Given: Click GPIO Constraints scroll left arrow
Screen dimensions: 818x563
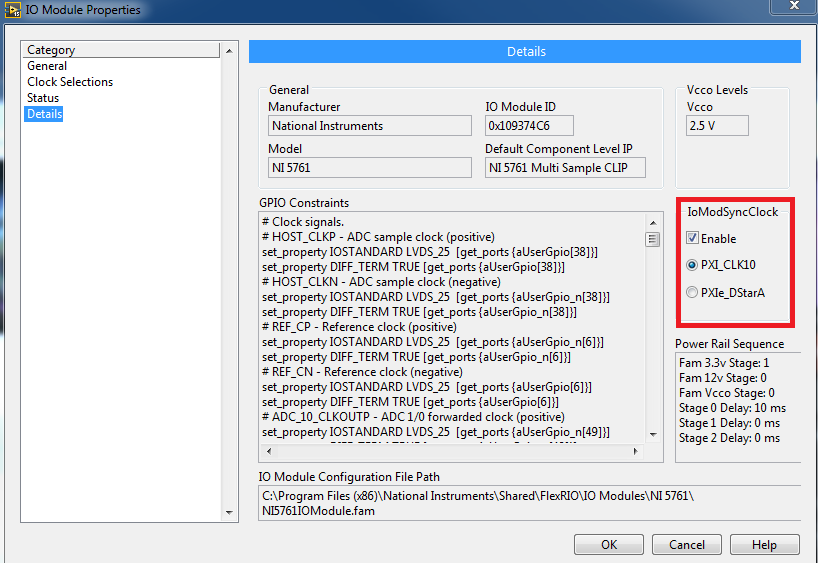Looking at the screenshot, I should (269, 451).
